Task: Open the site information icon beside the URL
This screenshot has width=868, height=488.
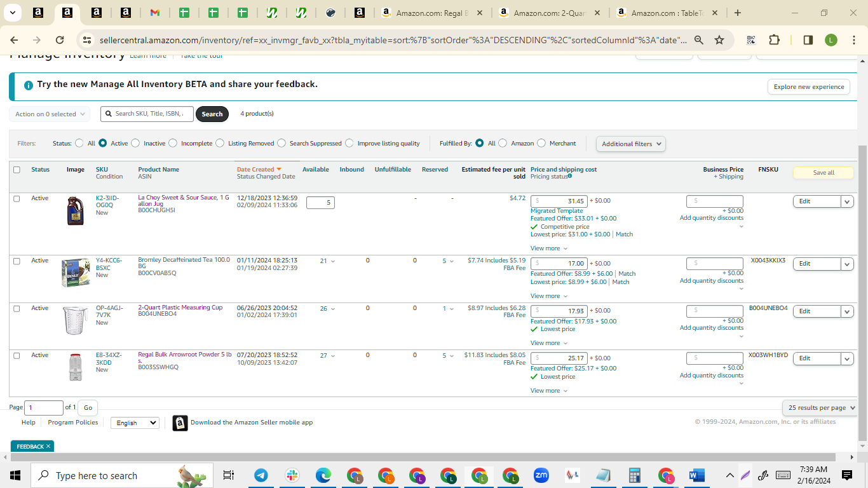Action: [x=87, y=40]
